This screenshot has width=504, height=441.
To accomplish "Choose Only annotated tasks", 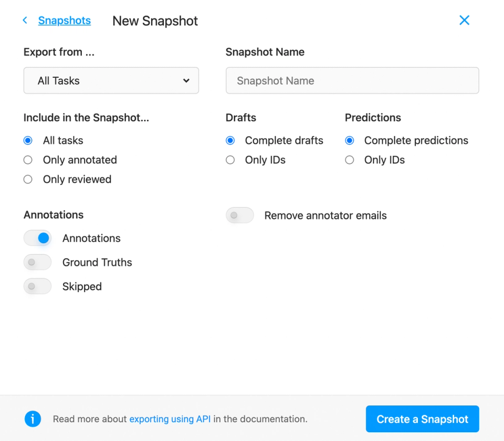I will (28, 160).
